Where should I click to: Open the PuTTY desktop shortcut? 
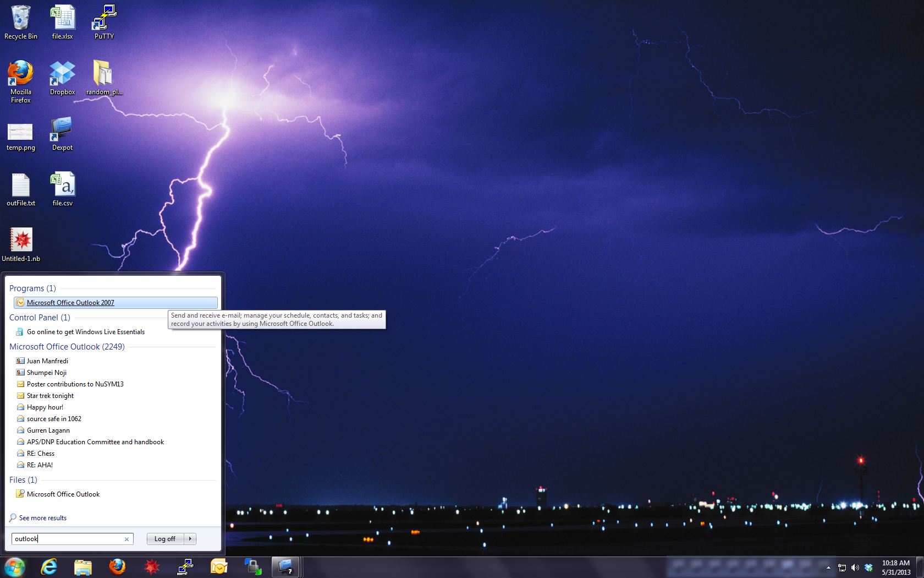pos(104,22)
